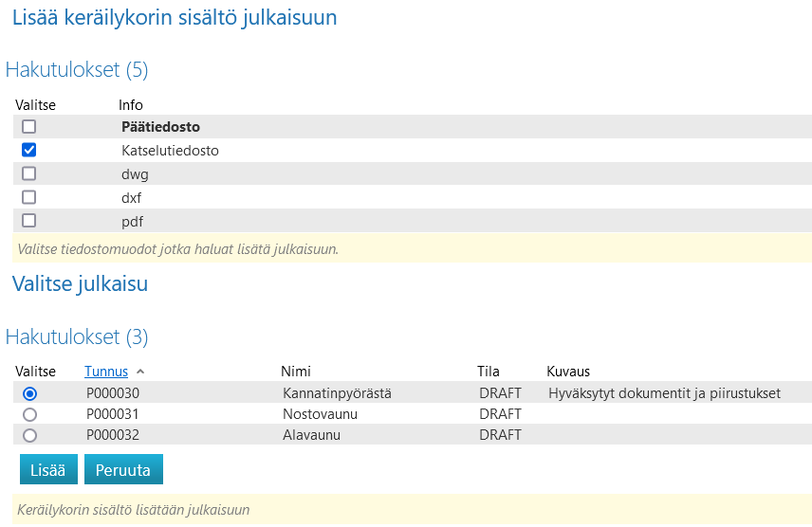
Task: Click the sort arrow beside Tunnus
Action: click(x=140, y=372)
